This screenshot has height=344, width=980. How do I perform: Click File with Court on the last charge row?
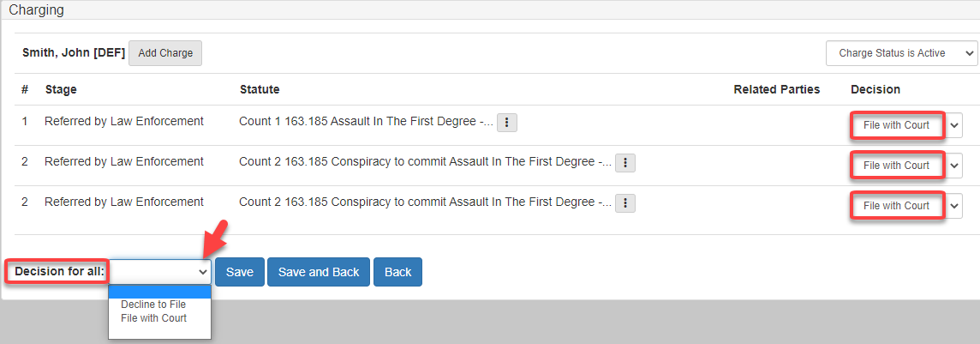896,206
